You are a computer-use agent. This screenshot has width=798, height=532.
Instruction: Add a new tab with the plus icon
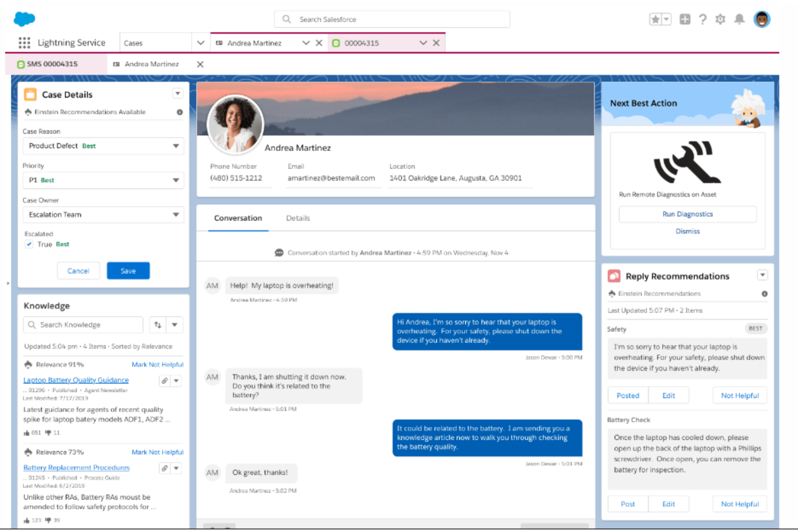(685, 19)
